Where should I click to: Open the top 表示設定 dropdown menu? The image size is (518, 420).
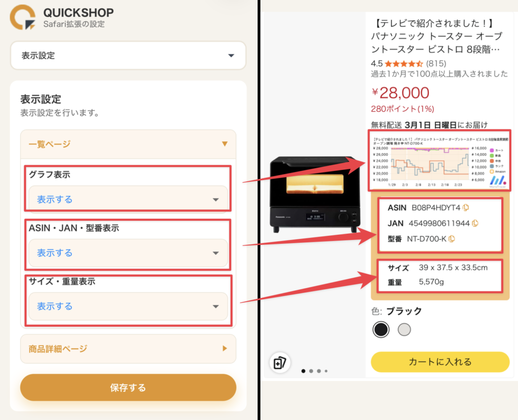[x=128, y=56]
